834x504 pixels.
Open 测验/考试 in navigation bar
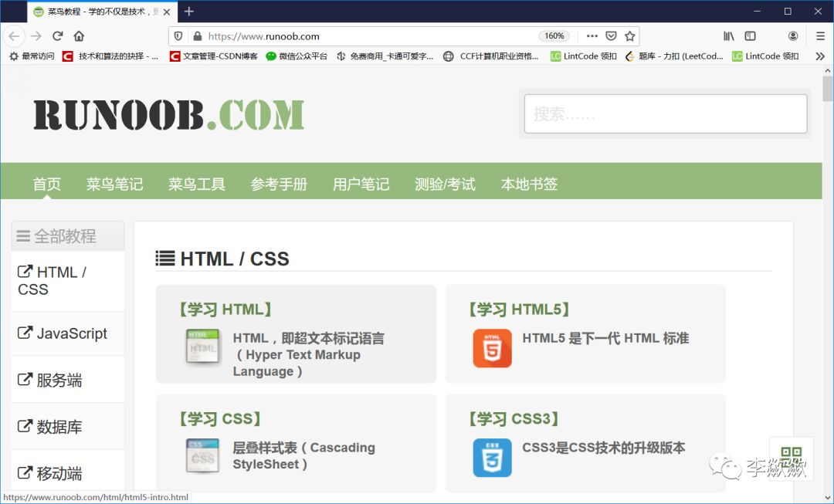pyautogui.click(x=446, y=184)
